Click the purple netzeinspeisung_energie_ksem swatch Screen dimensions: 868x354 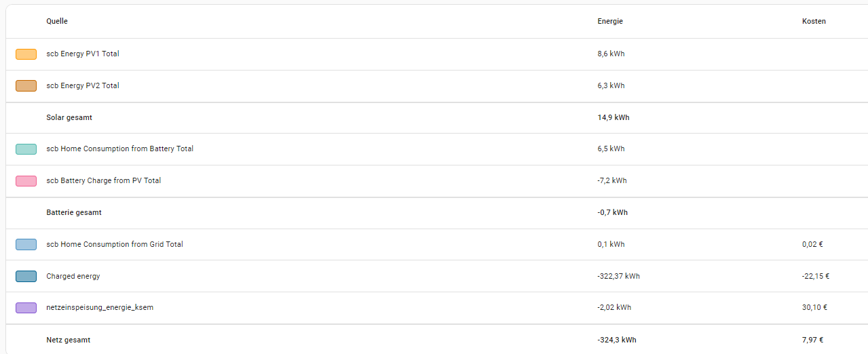26,308
